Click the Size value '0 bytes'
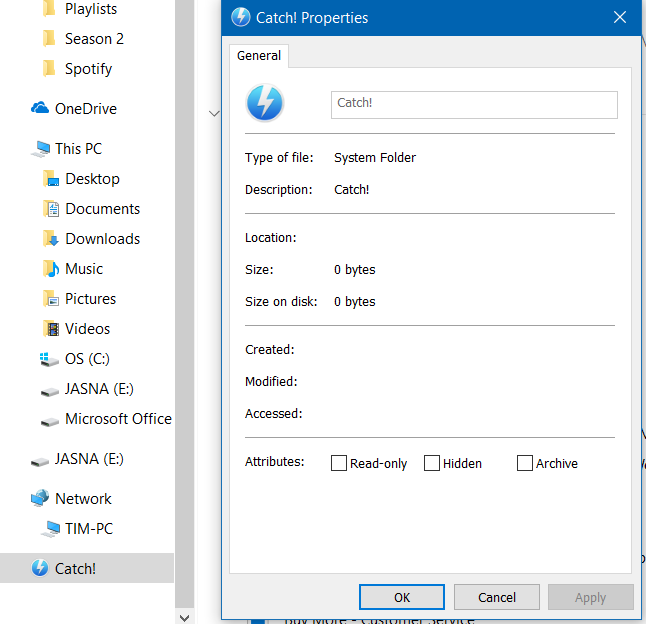Viewport: 646px width, 624px height. (x=355, y=270)
